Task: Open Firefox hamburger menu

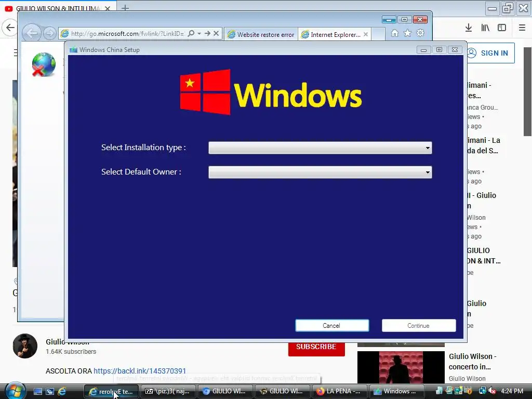Action: point(522,28)
